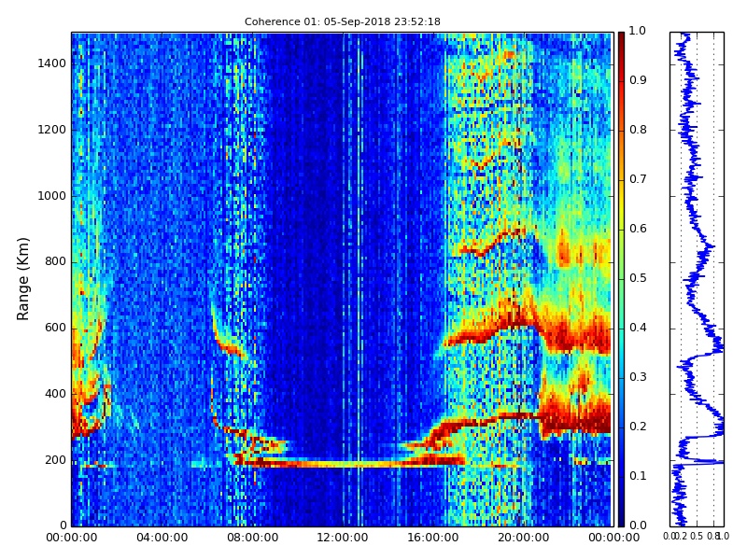The height and width of the screenshot is (560, 747).
Task: Click the dark red top of the colorbar
Action: (621, 37)
